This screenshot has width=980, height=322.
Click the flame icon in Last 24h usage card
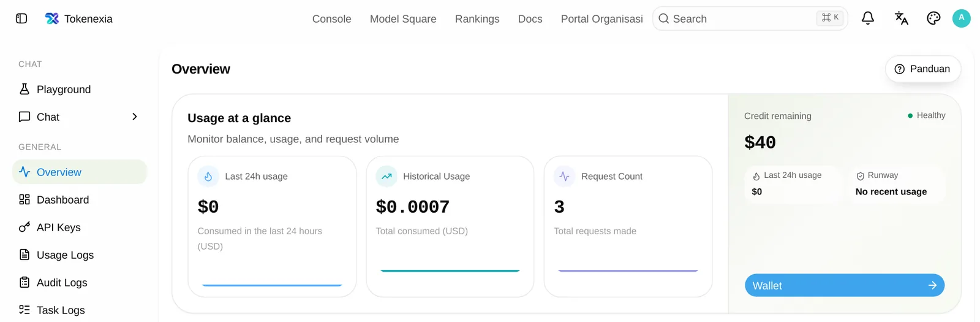[x=208, y=177]
